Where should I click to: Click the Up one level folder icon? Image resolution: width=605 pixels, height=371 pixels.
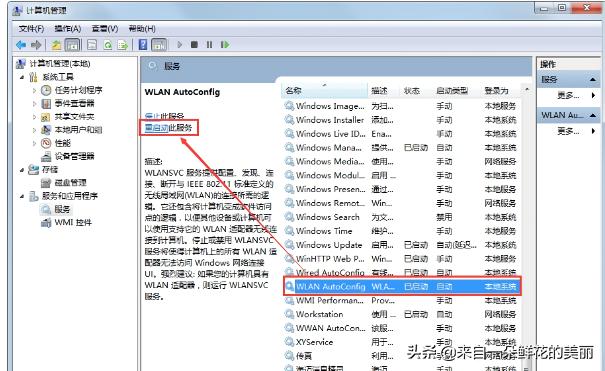pyautogui.click(x=57, y=45)
